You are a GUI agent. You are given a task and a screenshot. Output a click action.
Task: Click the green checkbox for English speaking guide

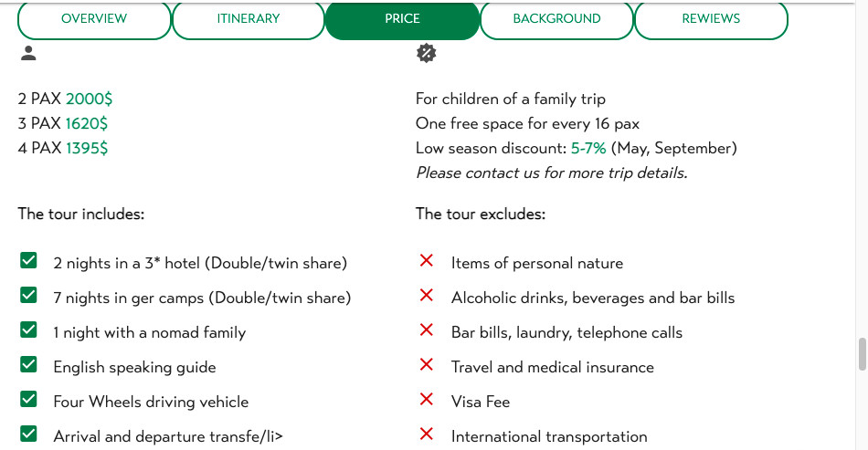coord(28,365)
